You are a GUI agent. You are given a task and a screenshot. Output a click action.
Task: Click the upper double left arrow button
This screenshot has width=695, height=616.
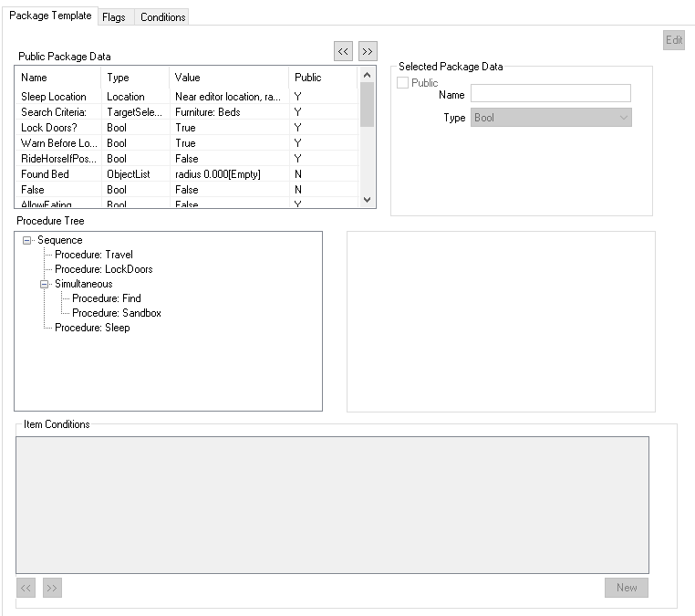343,52
